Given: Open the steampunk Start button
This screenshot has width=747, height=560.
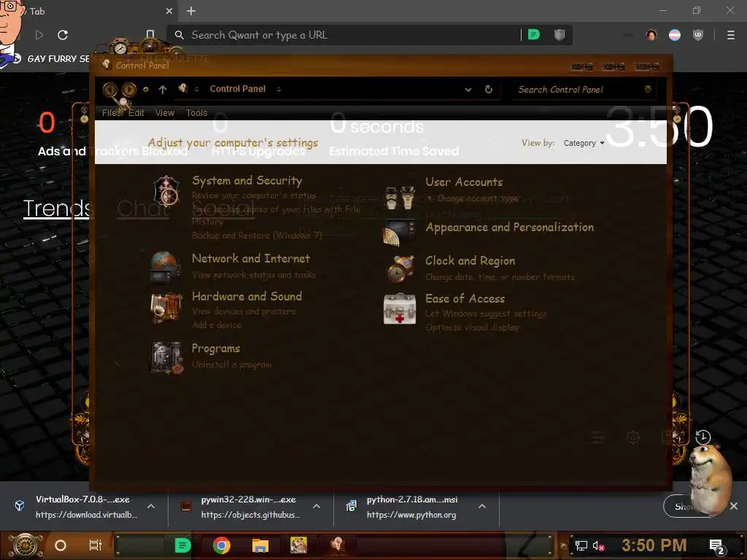Looking at the screenshot, I should [x=25, y=545].
